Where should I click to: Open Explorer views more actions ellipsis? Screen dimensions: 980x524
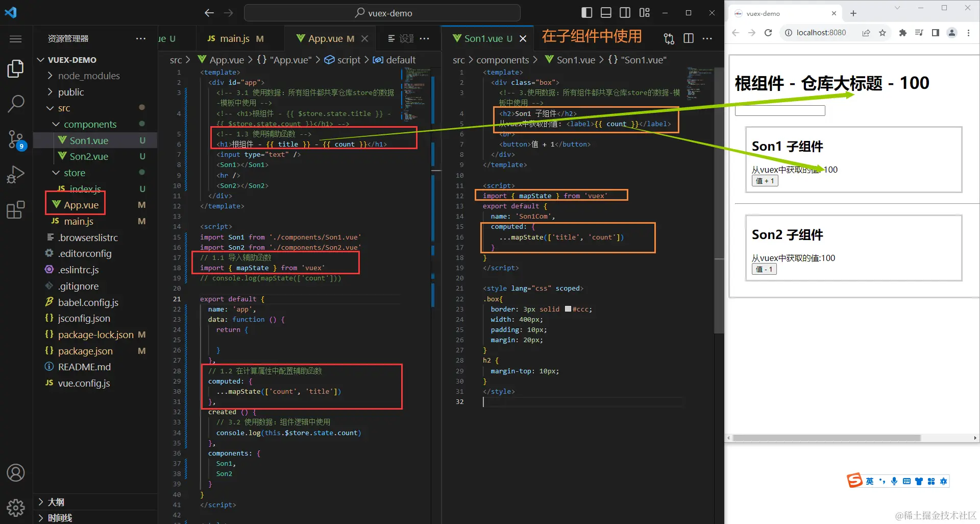coord(141,39)
